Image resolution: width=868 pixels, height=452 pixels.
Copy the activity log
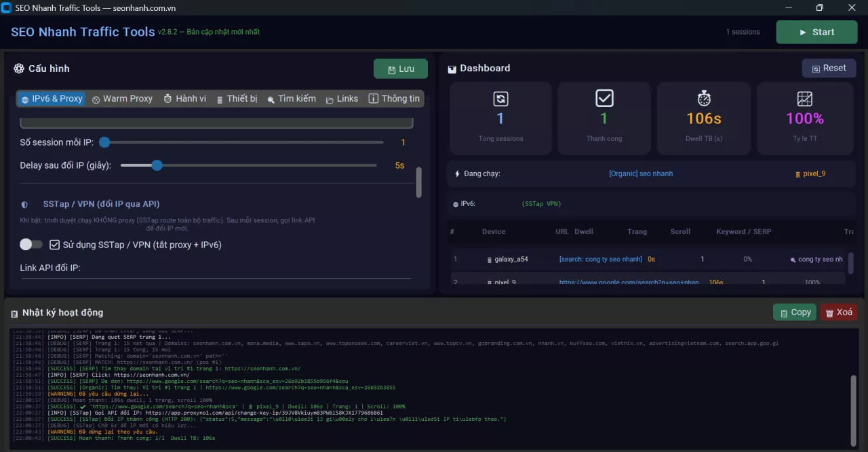(x=795, y=312)
